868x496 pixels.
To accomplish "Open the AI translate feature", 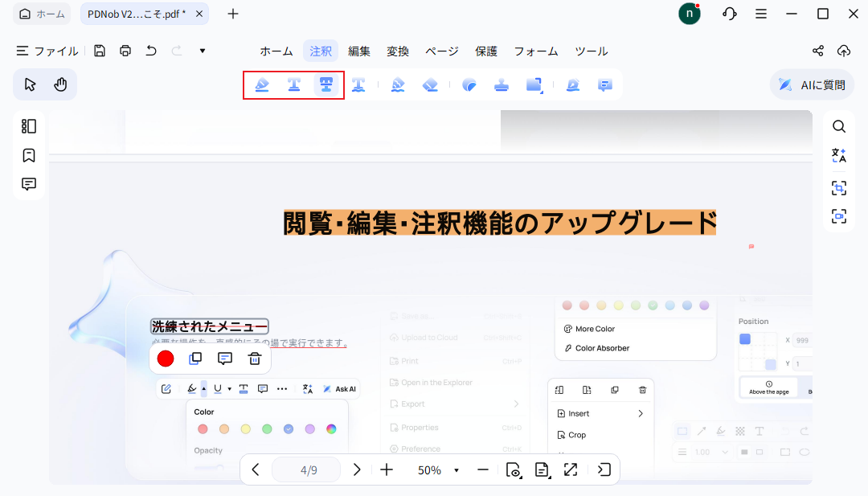I will [839, 155].
